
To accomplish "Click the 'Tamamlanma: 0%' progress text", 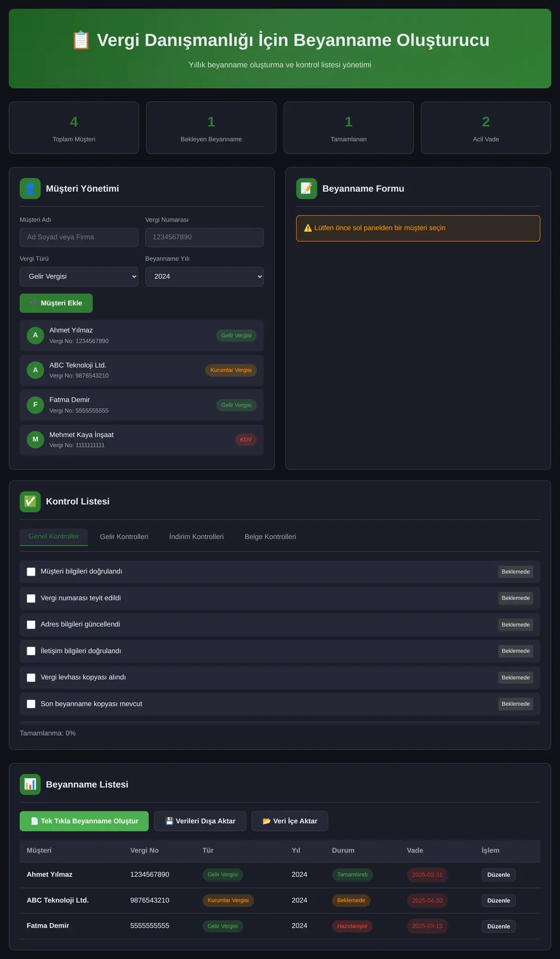I will (x=48, y=734).
